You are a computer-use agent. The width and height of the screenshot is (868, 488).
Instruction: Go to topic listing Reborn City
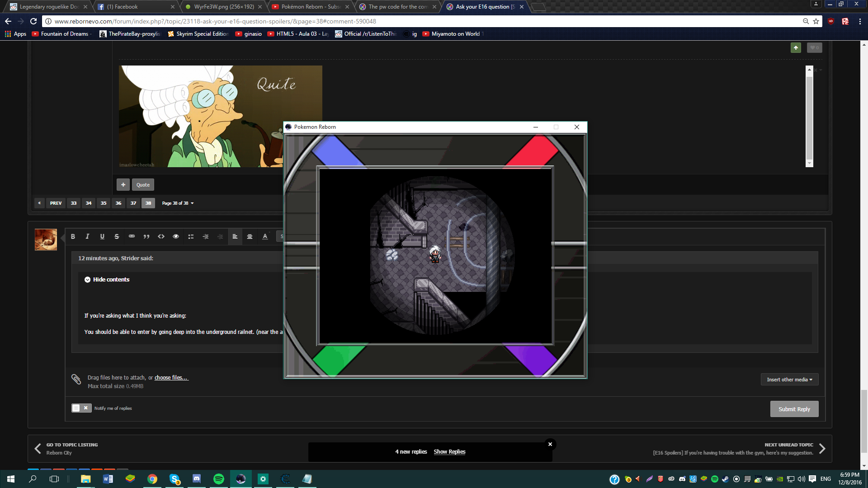[x=67, y=449]
